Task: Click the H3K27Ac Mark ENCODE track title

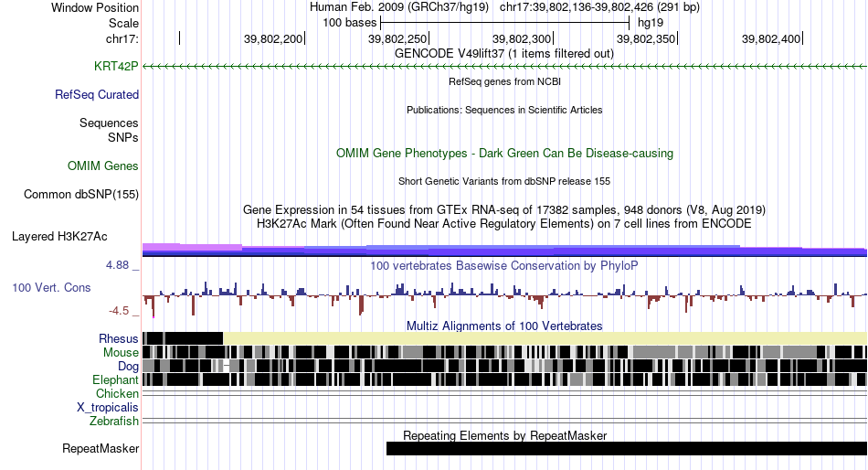Action: click(504, 224)
